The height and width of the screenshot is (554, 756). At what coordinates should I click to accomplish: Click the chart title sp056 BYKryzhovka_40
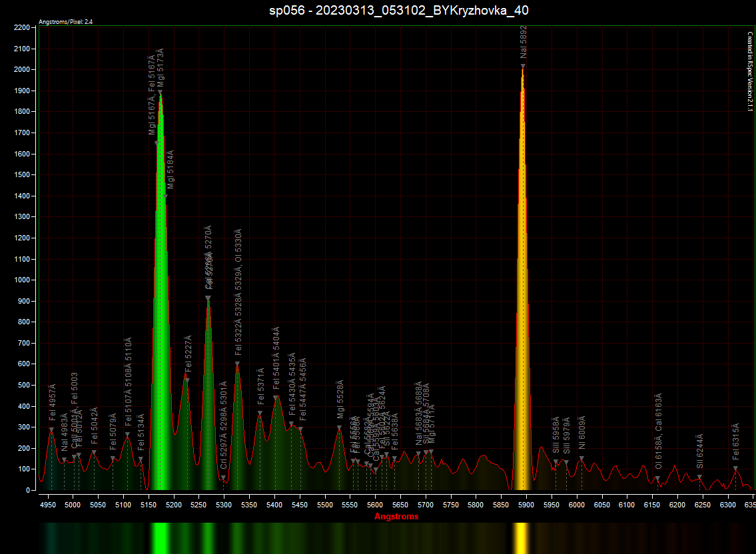tap(399, 11)
